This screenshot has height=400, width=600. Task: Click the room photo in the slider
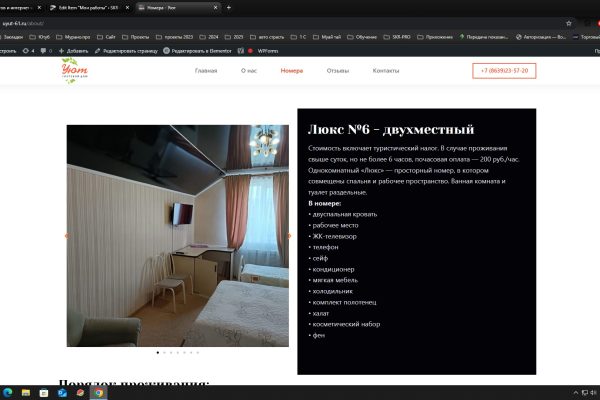(x=178, y=236)
